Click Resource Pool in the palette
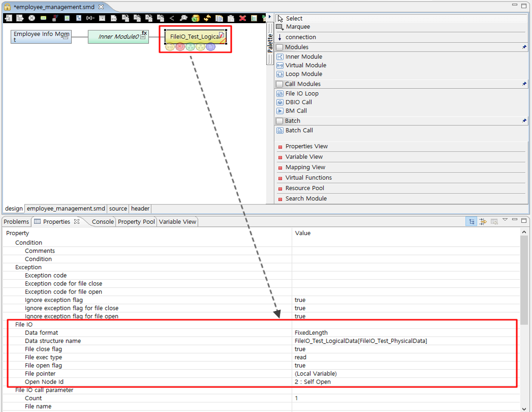This screenshot has width=532, height=412. pos(305,188)
